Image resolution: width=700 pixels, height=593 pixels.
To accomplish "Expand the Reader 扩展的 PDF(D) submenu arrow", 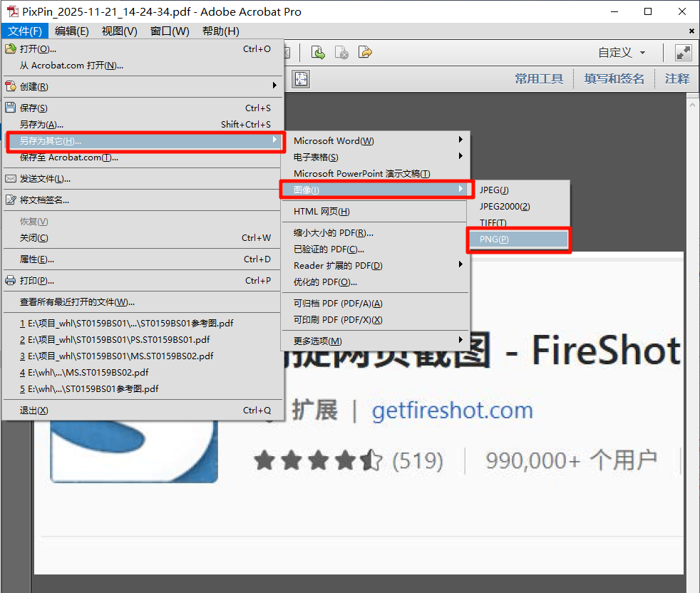I will [x=460, y=264].
